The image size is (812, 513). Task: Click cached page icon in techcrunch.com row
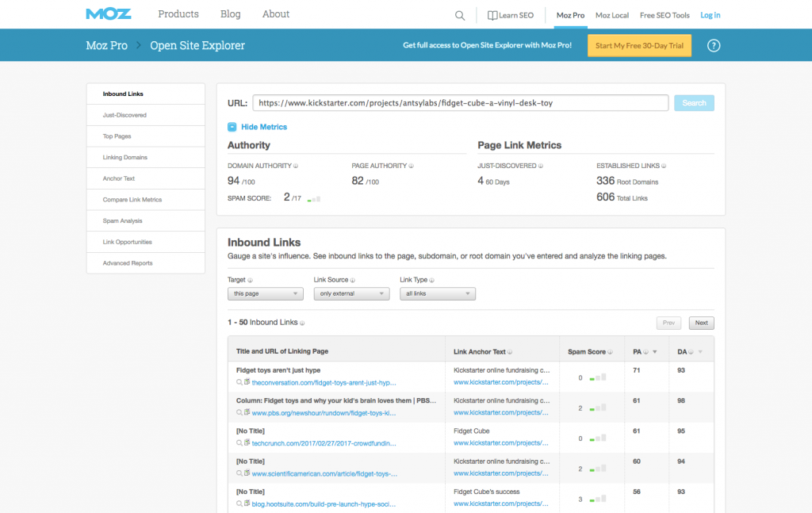247,442
